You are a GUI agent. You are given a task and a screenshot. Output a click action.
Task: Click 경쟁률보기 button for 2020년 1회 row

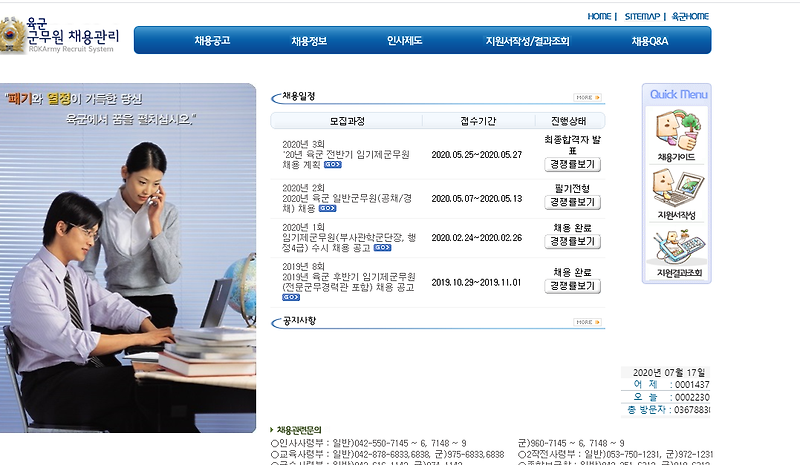tap(572, 241)
